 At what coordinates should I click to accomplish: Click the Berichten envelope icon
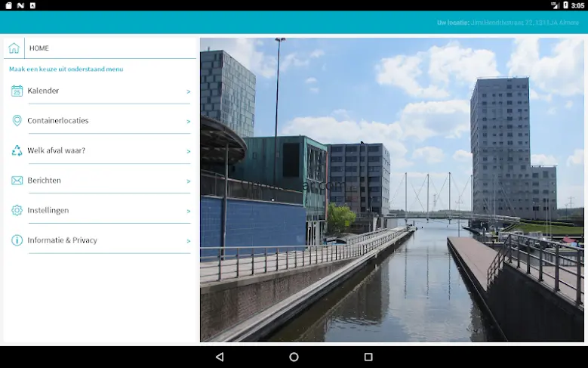[x=17, y=181]
